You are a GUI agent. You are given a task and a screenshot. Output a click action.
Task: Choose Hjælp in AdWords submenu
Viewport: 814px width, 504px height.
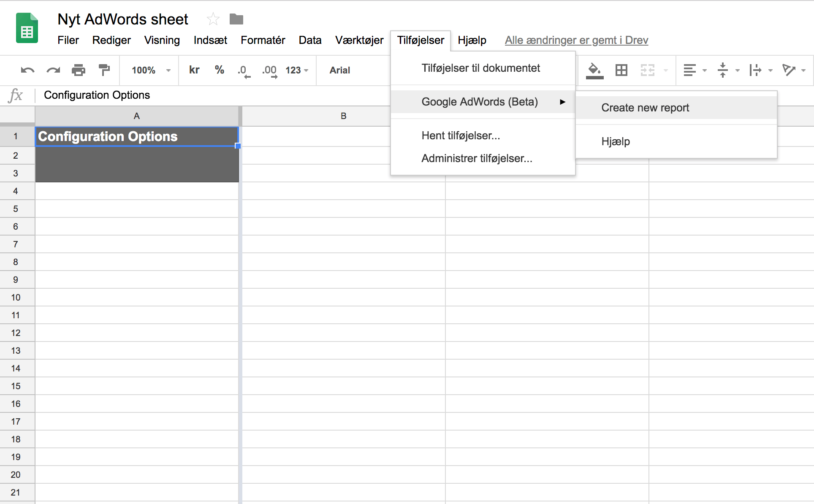(676, 141)
